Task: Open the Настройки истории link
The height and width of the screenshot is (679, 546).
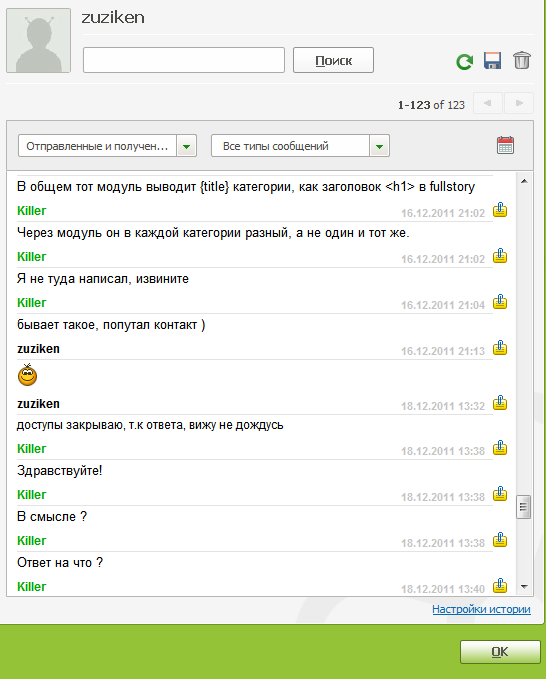Action: point(481,609)
